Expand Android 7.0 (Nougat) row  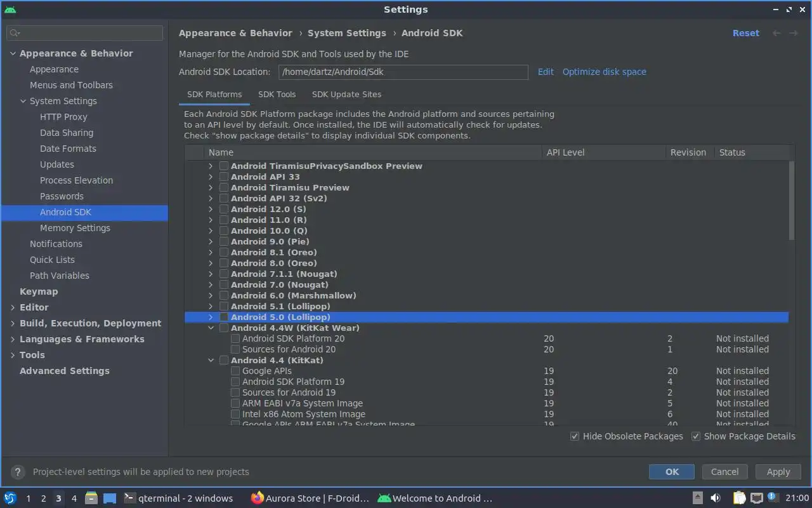(211, 284)
